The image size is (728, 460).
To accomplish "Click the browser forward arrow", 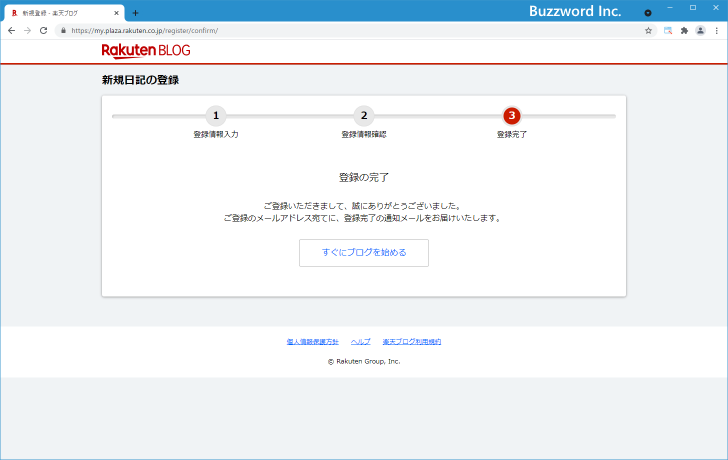I will click(27, 31).
